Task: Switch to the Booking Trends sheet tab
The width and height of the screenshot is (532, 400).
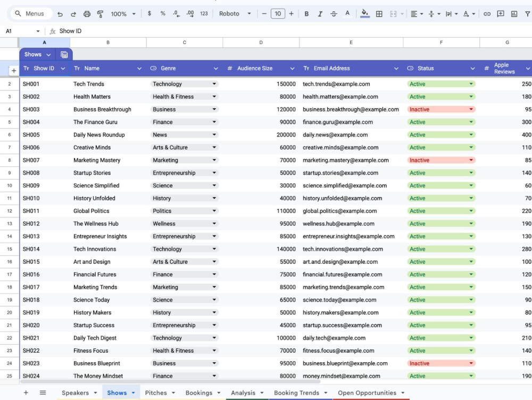Action: tap(296, 393)
